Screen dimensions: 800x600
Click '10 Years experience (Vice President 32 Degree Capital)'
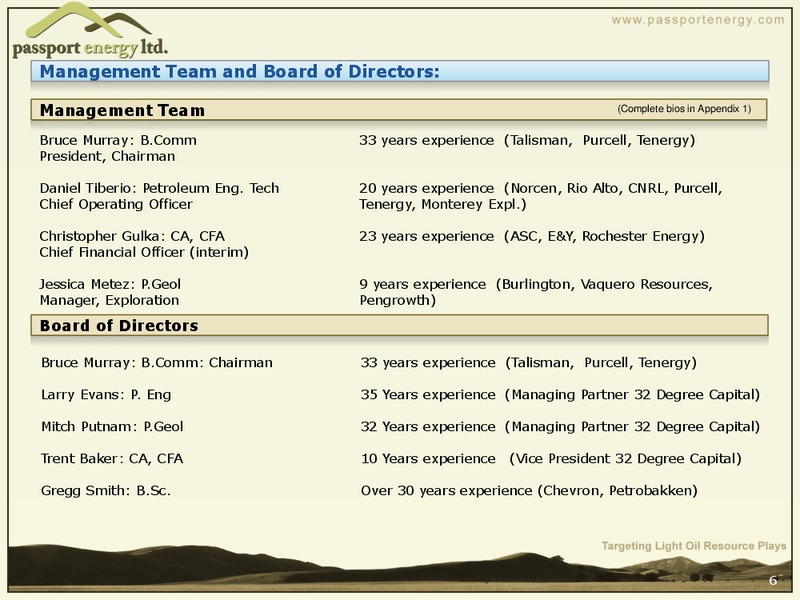tap(551, 459)
